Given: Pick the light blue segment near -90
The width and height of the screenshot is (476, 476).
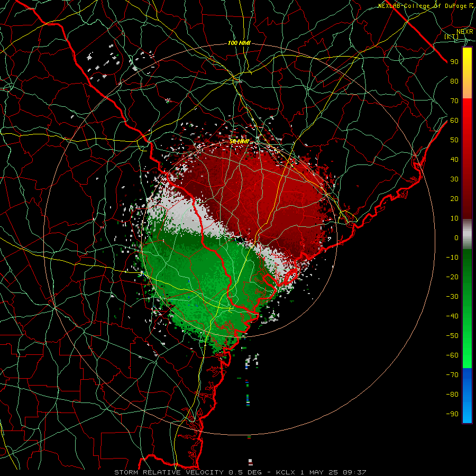Looking at the screenshot, I should tap(467, 413).
